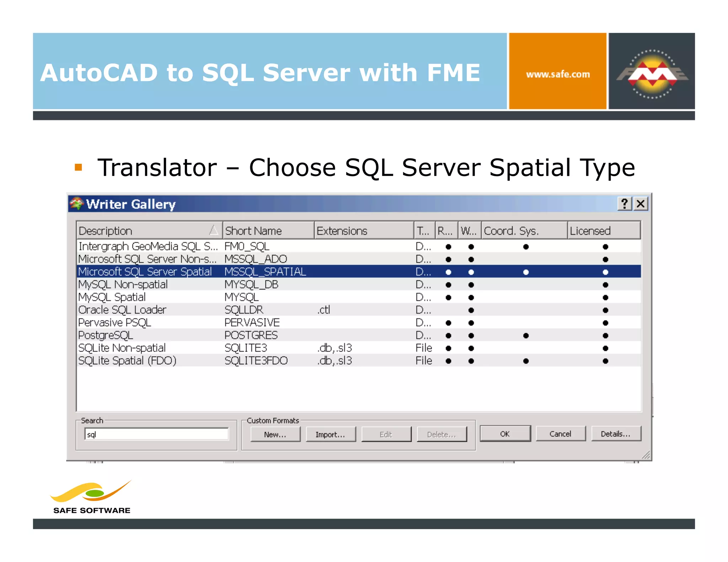The height and width of the screenshot is (562, 728).
Task: Click the PERVASIVE short name cell
Action: click(252, 323)
